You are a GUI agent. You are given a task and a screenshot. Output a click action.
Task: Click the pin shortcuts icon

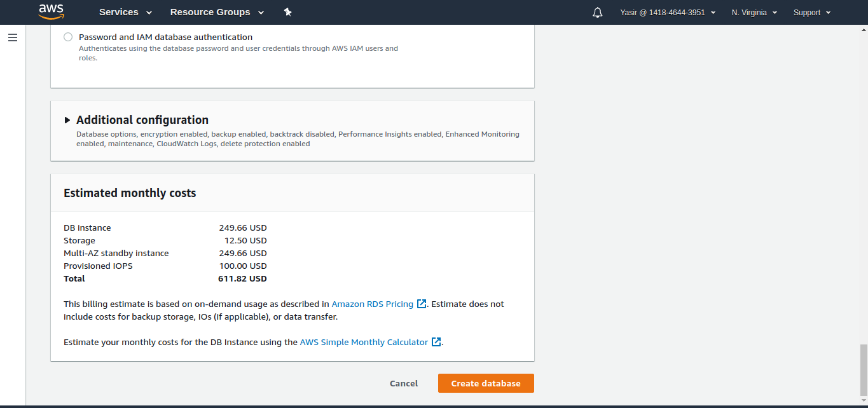(287, 12)
